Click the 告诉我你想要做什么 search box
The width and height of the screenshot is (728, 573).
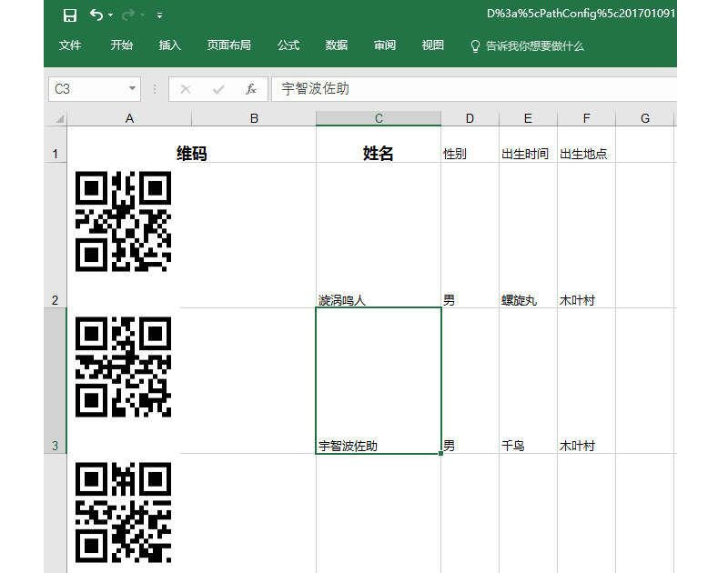[x=535, y=45]
